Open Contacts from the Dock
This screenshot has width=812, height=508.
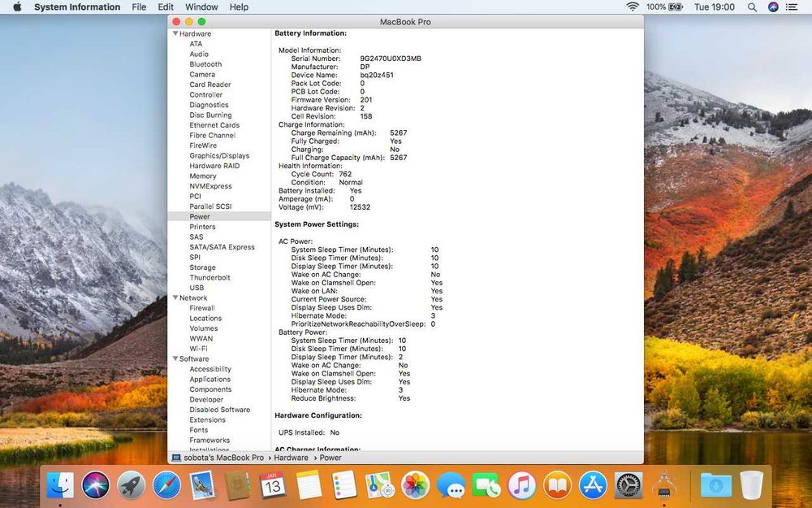238,486
